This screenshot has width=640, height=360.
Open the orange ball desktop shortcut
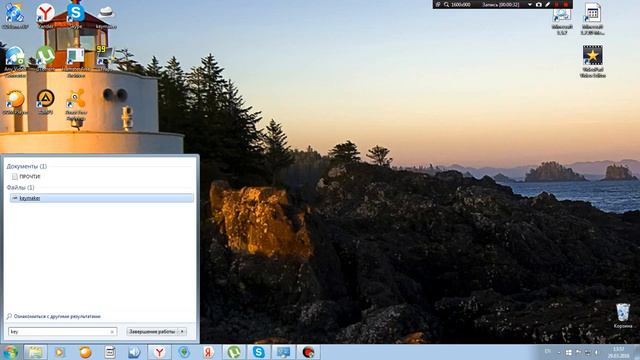[x=15, y=101]
